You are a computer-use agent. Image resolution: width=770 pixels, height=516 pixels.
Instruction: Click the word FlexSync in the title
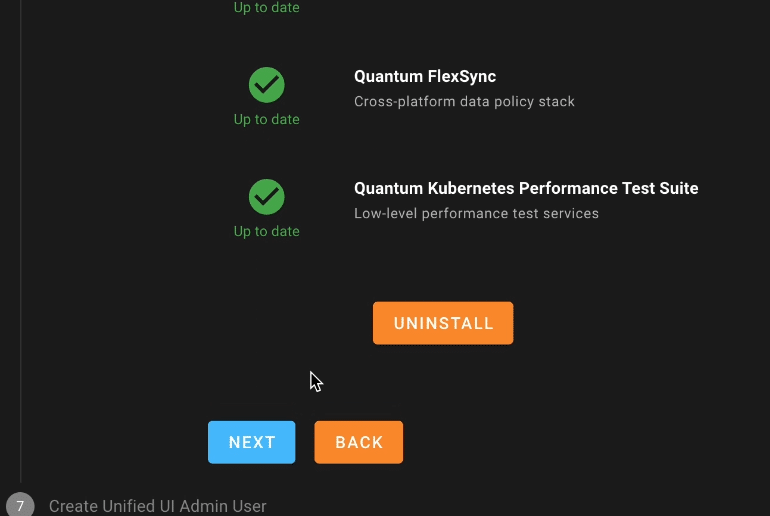[462, 77]
